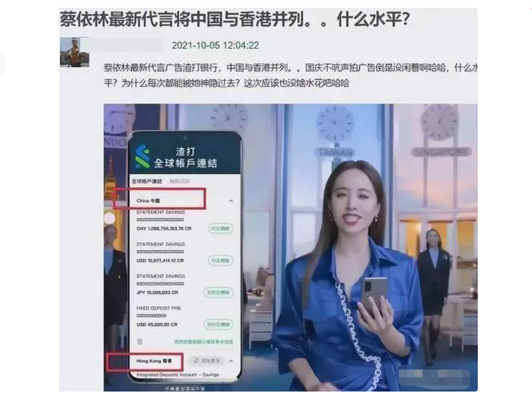532x401 pixels.
Task: Click the trash icon below the accounts
Action: click(x=140, y=341)
